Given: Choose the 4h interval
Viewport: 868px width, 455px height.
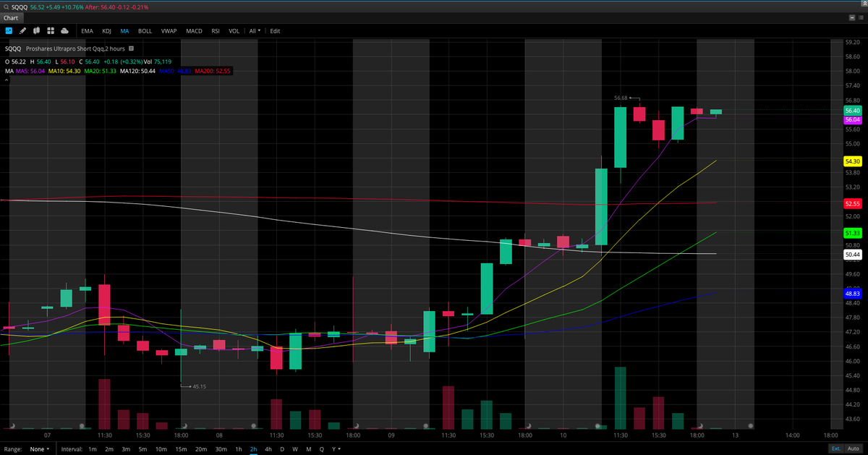Looking at the screenshot, I should (268, 449).
